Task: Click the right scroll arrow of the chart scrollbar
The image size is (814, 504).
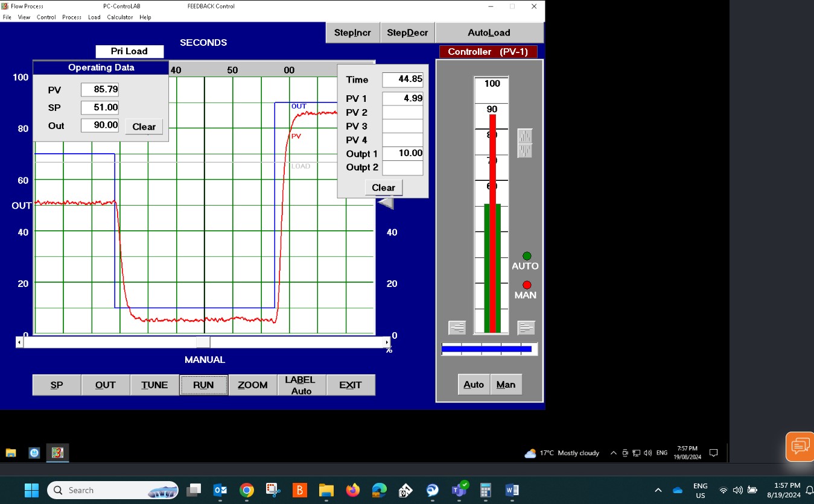Action: pos(387,342)
